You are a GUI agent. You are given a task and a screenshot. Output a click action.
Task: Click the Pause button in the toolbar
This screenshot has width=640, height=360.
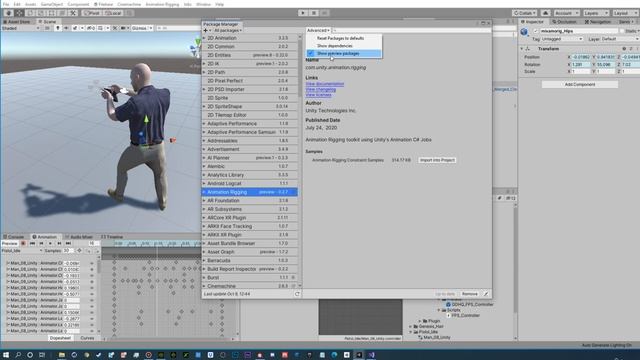[313, 13]
